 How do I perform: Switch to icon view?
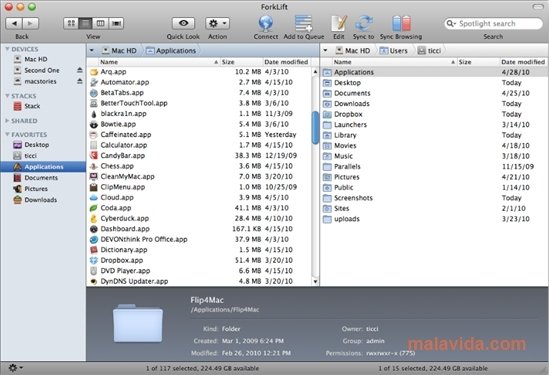[x=71, y=23]
